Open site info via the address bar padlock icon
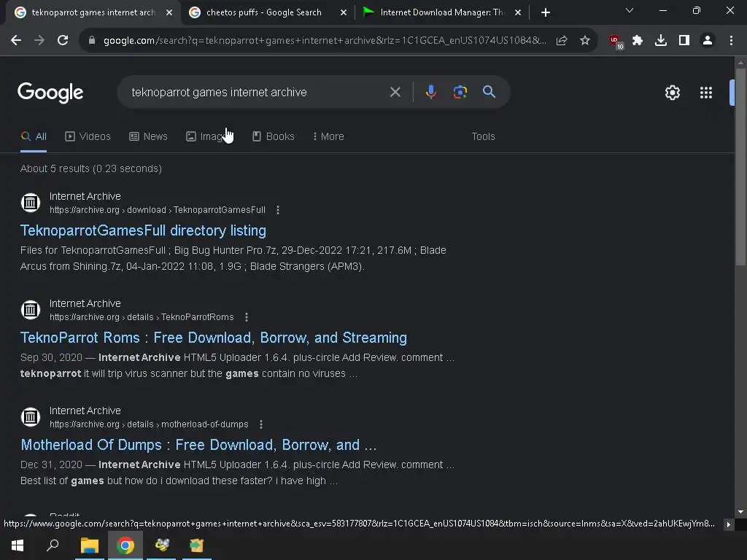Viewport: 747px width, 560px height. pyautogui.click(x=92, y=41)
